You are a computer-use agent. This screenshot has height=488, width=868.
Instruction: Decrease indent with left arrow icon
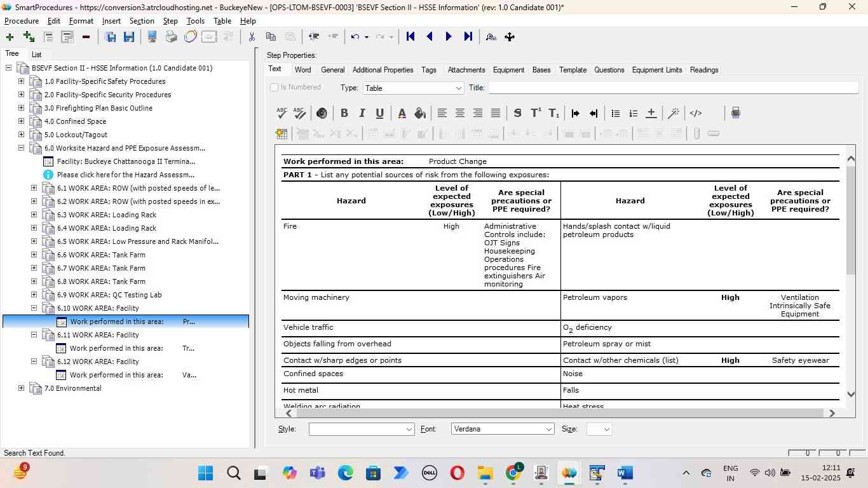coord(593,113)
